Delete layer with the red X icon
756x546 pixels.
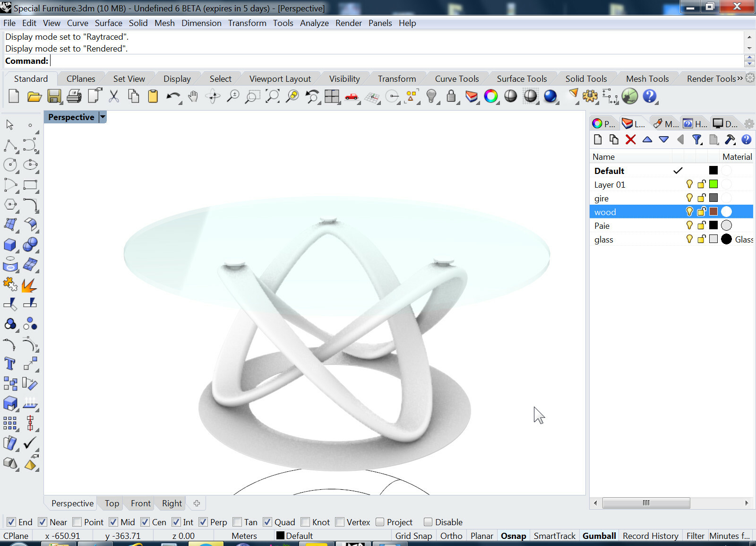coord(630,139)
